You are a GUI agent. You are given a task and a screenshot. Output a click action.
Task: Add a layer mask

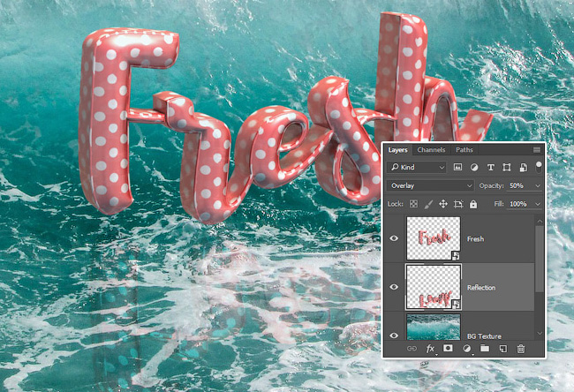coord(448,348)
